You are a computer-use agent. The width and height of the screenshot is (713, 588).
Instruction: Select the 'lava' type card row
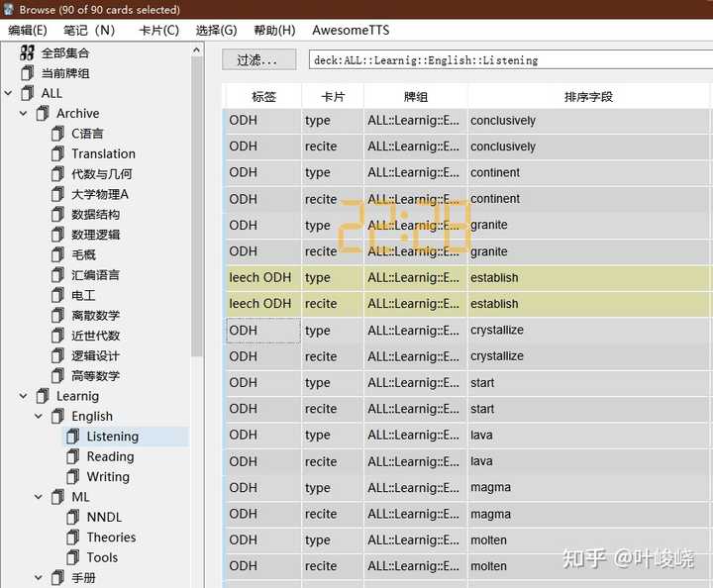(467, 435)
